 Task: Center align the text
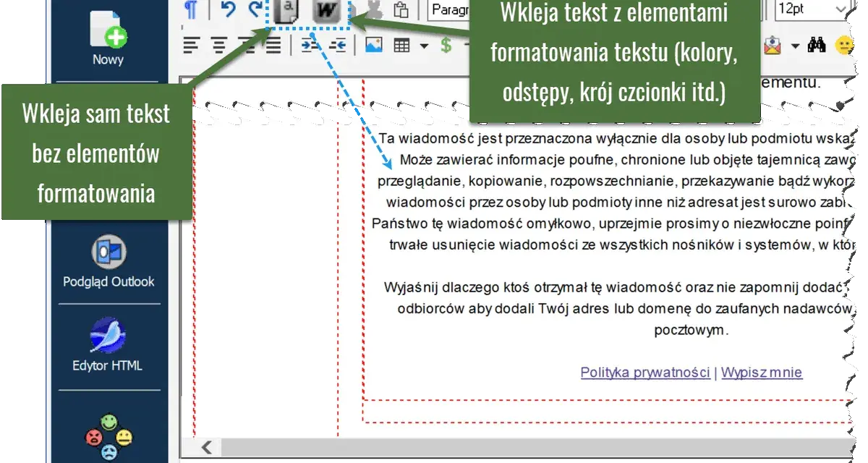[x=218, y=45]
